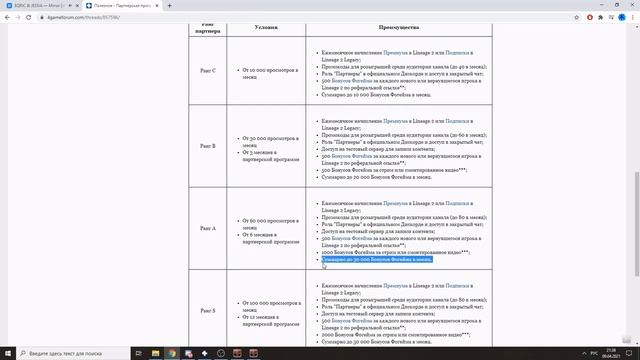Click the Подписки link in the Ранг C row

[457, 53]
